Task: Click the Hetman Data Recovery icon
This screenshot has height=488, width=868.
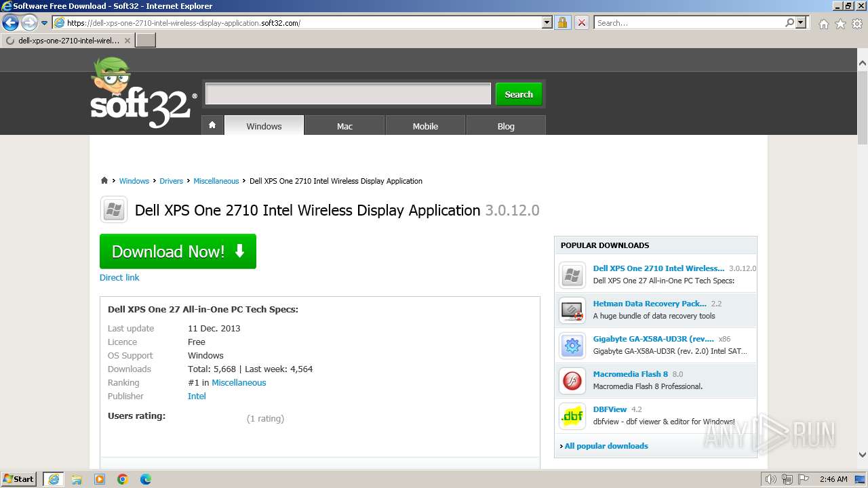Action: coord(572,310)
